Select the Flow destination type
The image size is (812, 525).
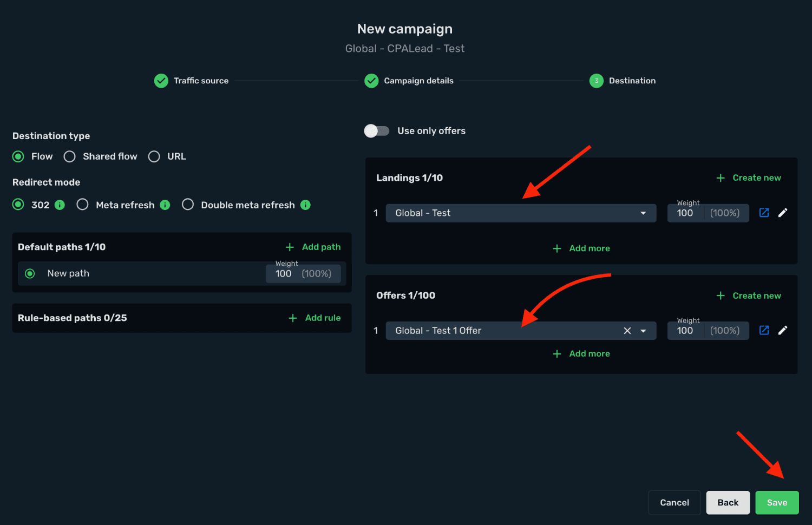[18, 156]
